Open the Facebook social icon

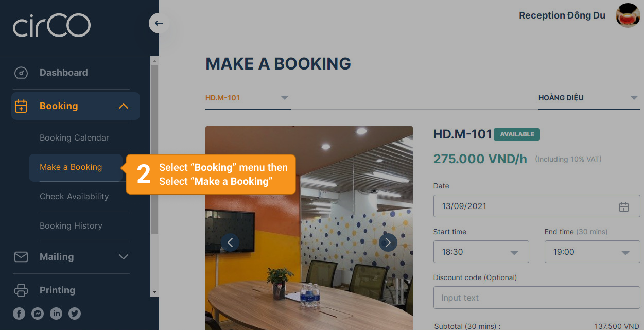pos(19,313)
